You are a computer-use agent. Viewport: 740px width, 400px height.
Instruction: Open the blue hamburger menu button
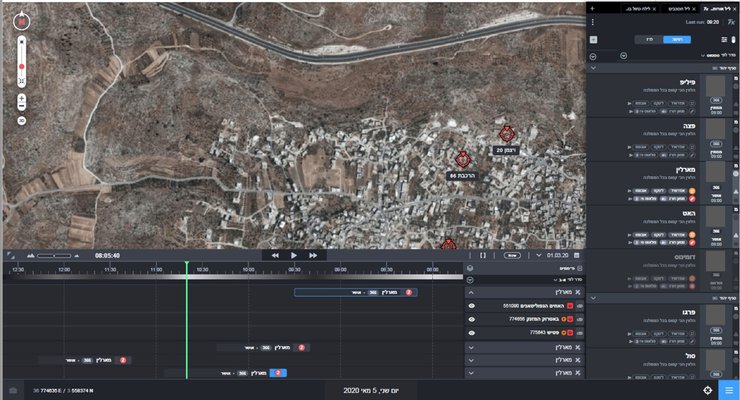(729, 390)
